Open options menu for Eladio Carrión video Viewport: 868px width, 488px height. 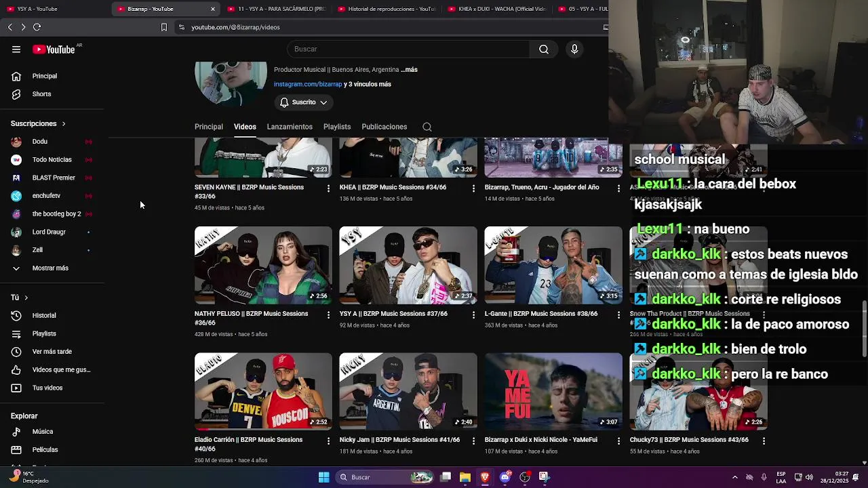(x=328, y=441)
